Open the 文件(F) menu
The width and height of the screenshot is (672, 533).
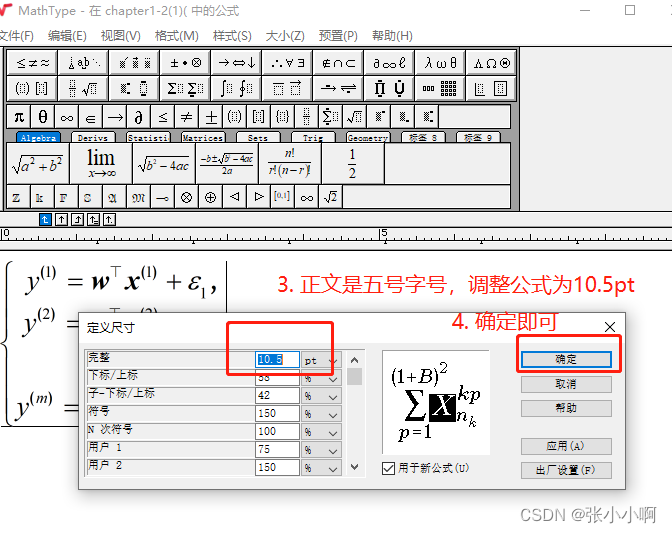pyautogui.click(x=16, y=36)
